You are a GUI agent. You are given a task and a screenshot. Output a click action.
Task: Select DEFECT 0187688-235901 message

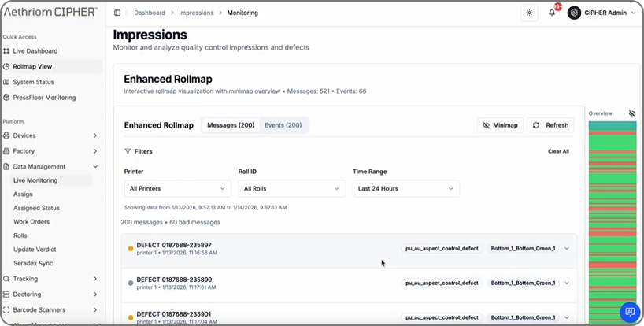pyautogui.click(x=349, y=315)
